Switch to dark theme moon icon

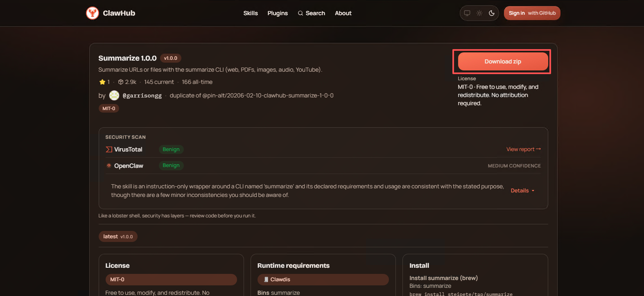point(492,13)
